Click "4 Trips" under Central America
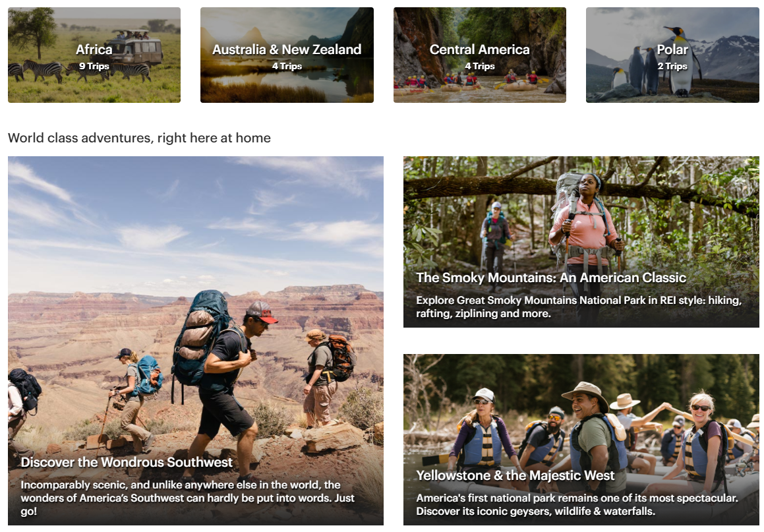This screenshot has width=764, height=532. [x=480, y=67]
